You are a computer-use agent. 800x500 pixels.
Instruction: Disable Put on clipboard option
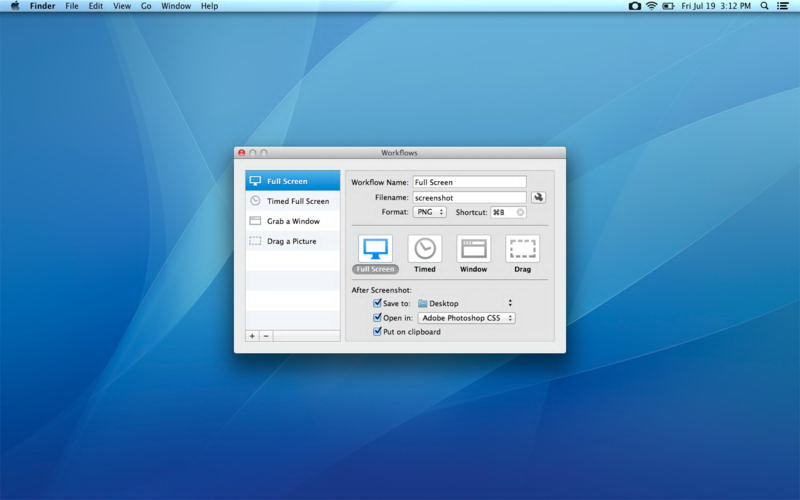point(377,332)
